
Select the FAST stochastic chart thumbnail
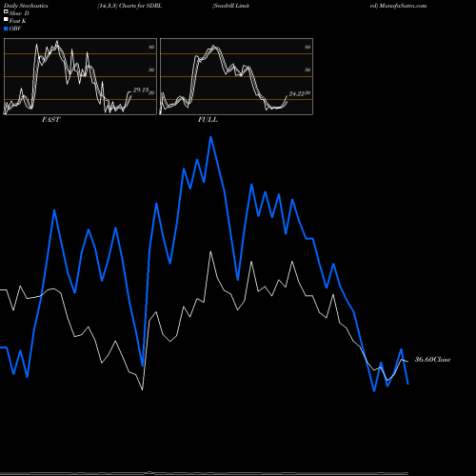pyautogui.click(x=80, y=76)
